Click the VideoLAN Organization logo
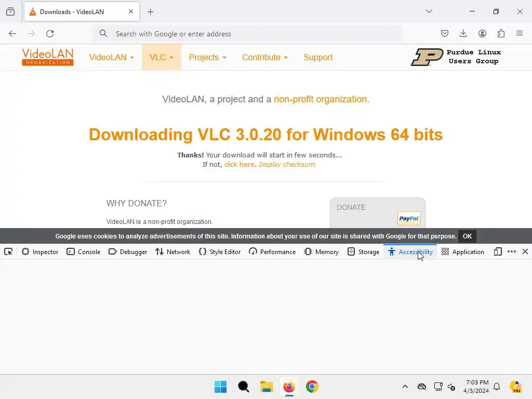The image size is (532, 399). (x=48, y=57)
